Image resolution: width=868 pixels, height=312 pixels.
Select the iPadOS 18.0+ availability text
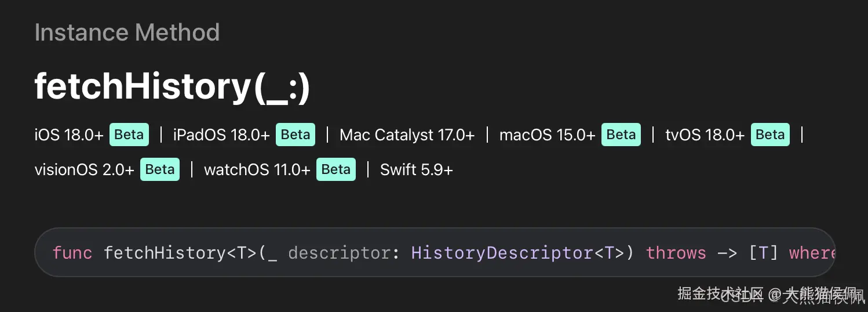[221, 135]
